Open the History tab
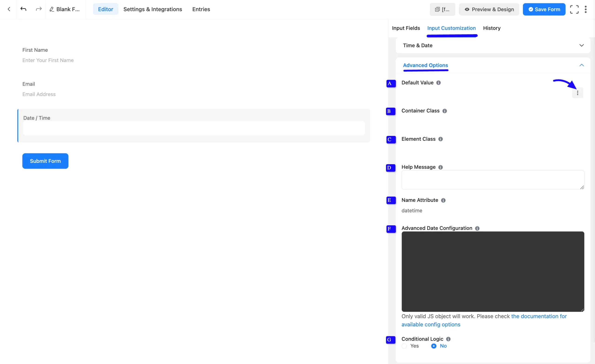 tap(492, 28)
